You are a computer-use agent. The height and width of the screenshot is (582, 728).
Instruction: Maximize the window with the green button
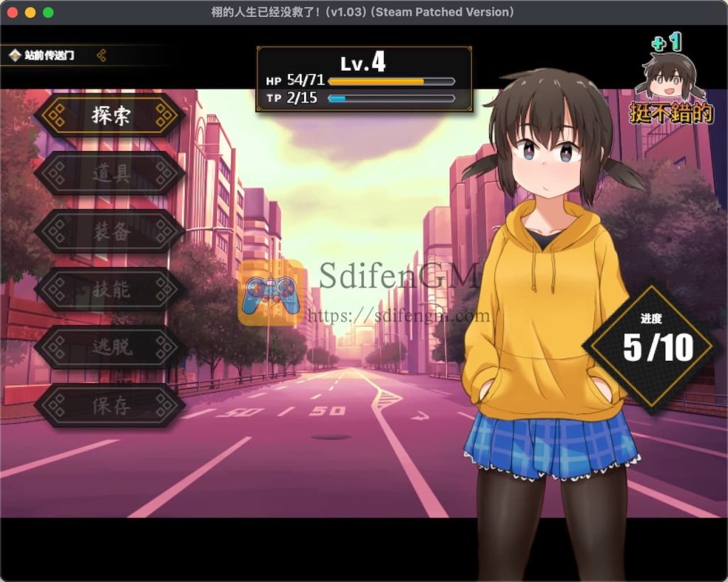[x=48, y=13]
